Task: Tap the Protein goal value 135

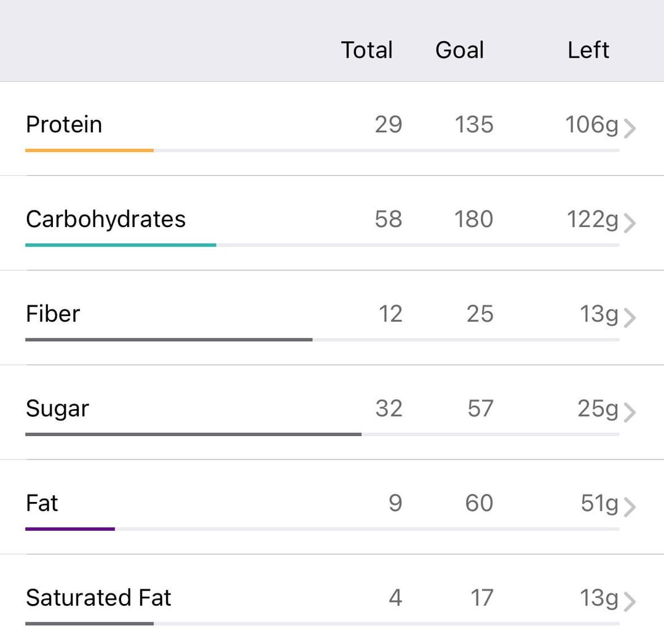Action: click(x=474, y=125)
